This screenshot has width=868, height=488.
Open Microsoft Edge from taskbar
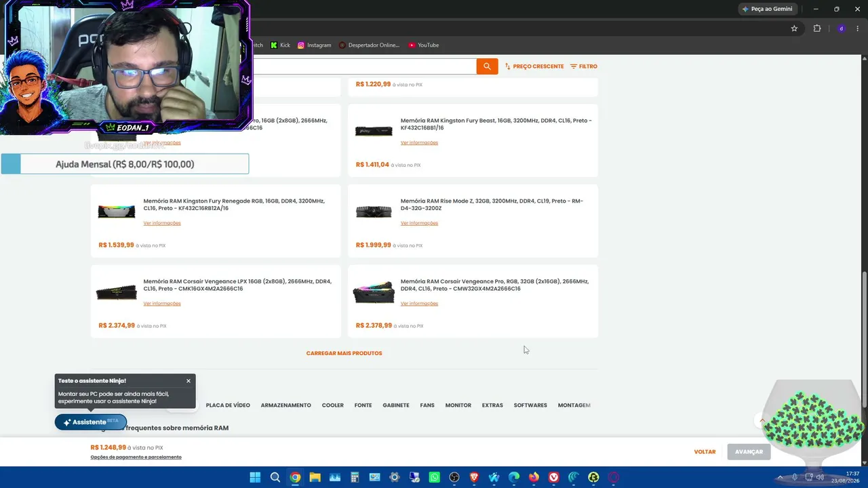(x=514, y=477)
